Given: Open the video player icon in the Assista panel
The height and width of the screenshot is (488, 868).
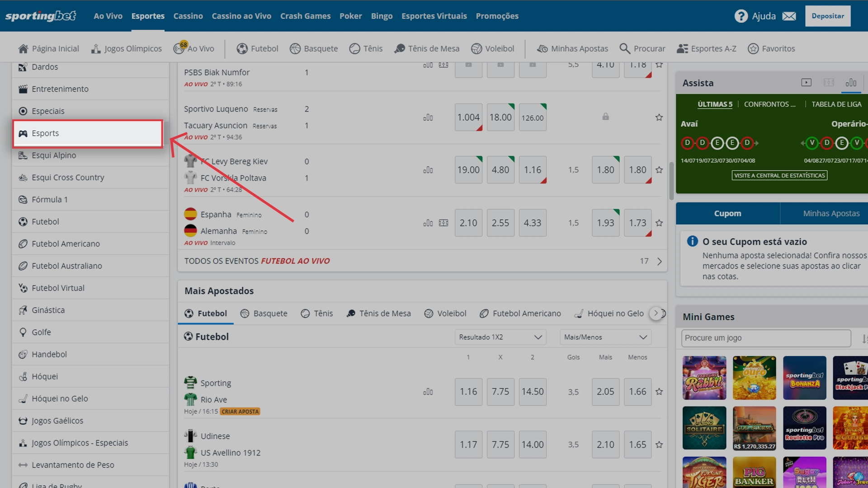Looking at the screenshot, I should [x=806, y=83].
